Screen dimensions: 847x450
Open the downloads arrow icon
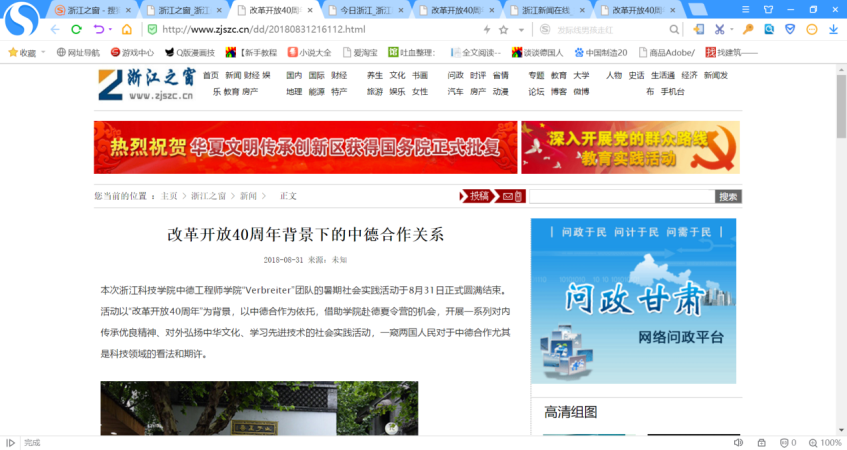coord(834,30)
